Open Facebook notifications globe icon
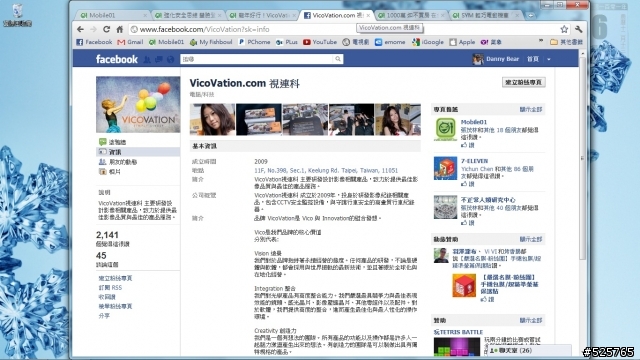The width and height of the screenshot is (640, 360). pos(171,60)
